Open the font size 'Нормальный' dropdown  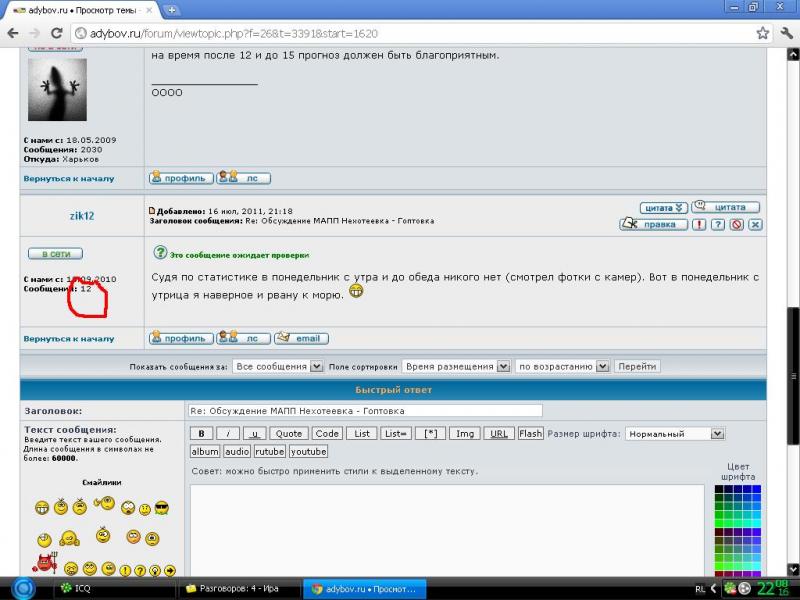pyautogui.click(x=674, y=434)
